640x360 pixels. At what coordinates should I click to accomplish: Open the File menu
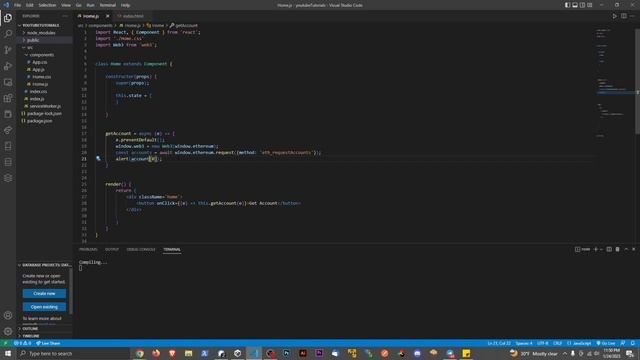click(x=18, y=5)
